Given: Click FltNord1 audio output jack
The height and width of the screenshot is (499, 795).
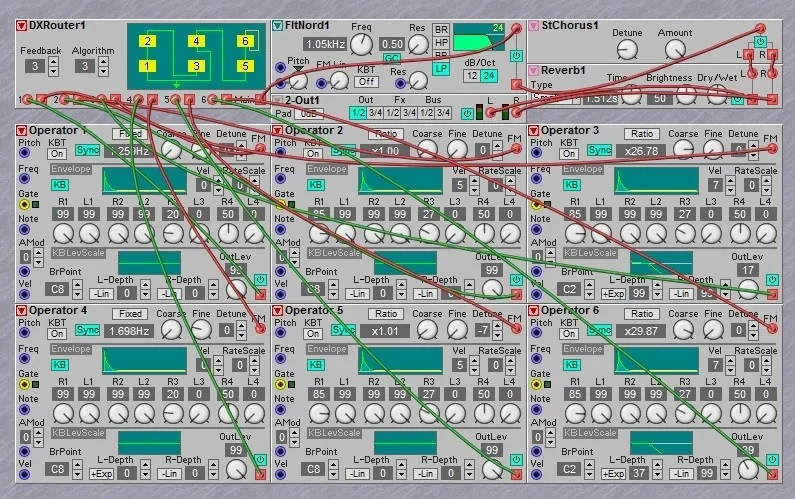Looking at the screenshot, I should [x=516, y=84].
